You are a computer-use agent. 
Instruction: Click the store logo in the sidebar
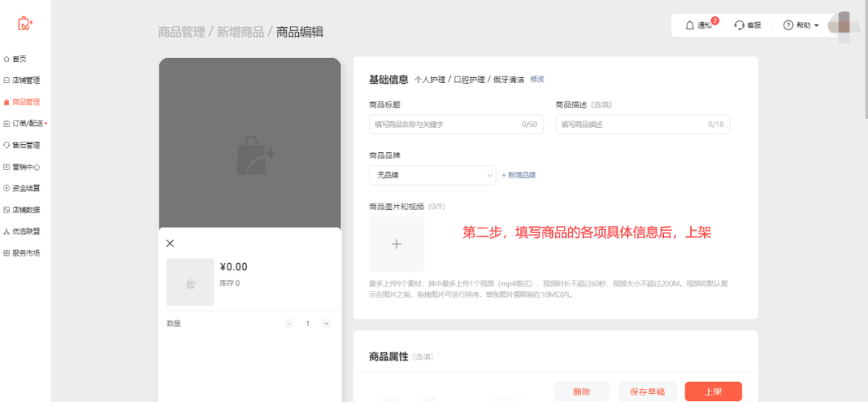[x=25, y=23]
